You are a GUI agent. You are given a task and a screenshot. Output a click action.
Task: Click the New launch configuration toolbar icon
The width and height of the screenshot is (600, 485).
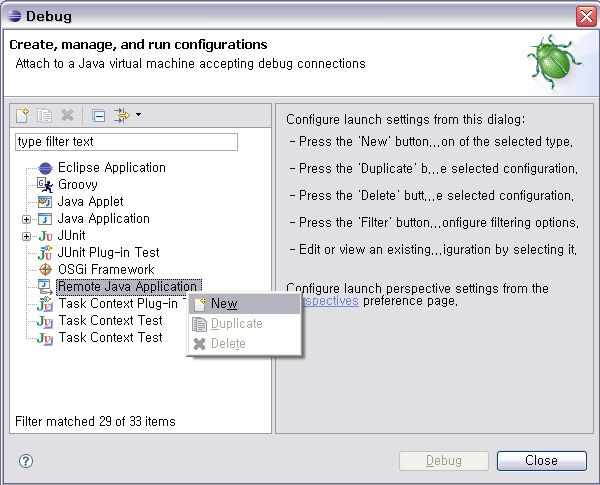(22, 115)
